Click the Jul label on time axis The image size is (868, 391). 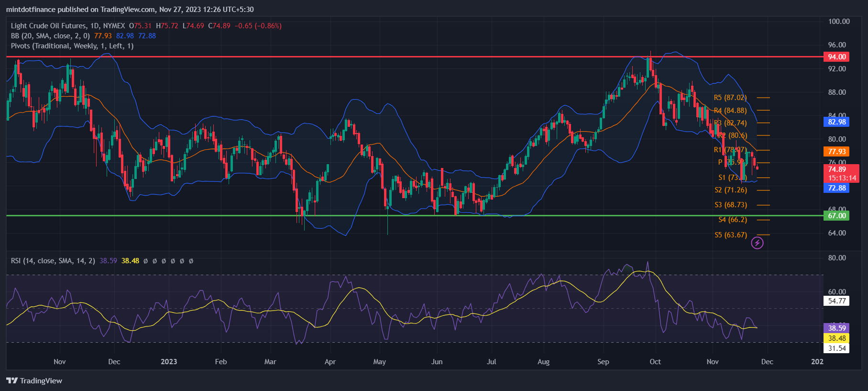point(492,362)
